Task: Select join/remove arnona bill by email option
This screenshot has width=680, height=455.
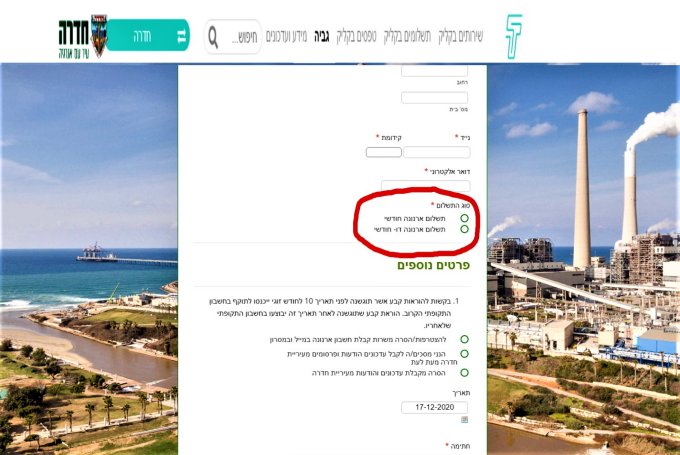Action: [x=464, y=339]
